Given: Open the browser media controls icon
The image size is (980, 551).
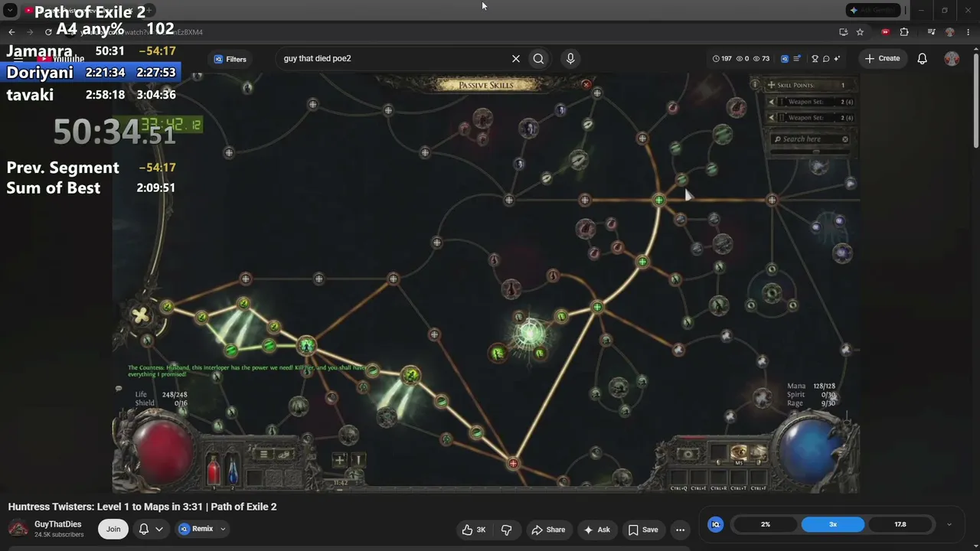Looking at the screenshot, I should pos(931,32).
